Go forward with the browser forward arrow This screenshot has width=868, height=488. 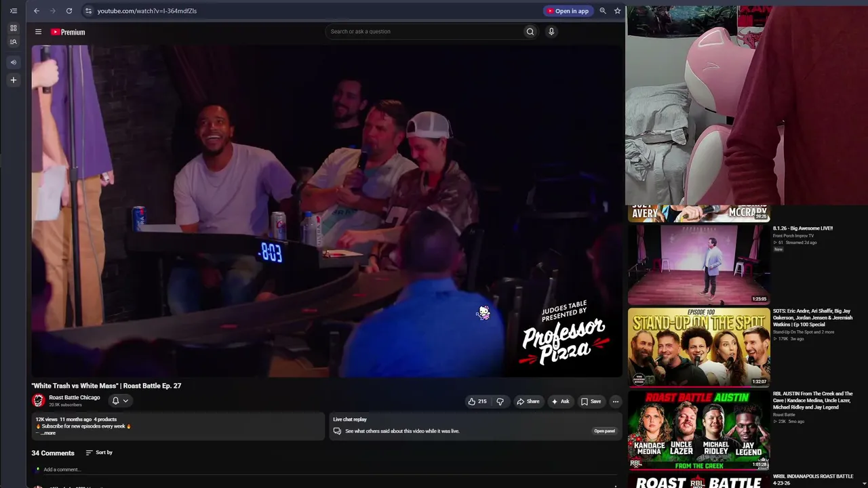53,11
